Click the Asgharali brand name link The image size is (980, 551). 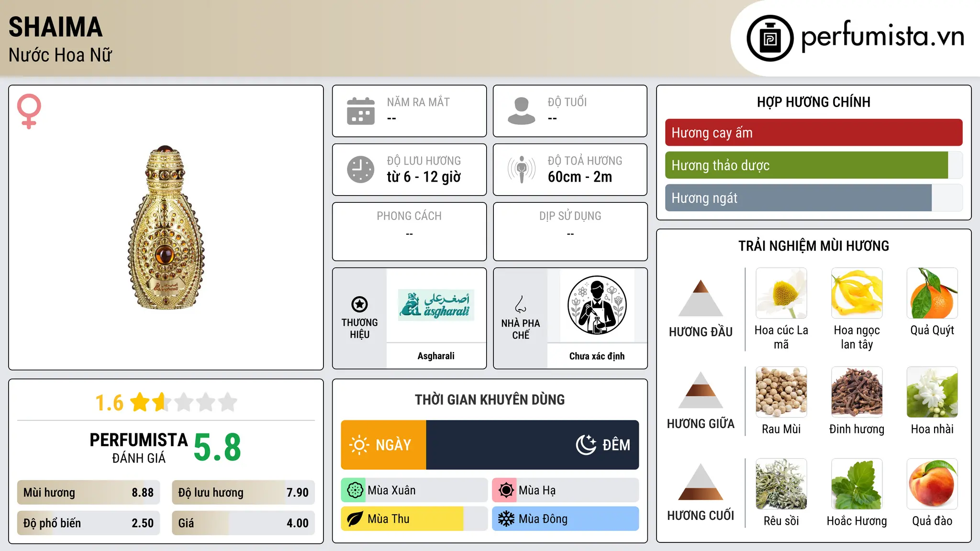tap(436, 356)
